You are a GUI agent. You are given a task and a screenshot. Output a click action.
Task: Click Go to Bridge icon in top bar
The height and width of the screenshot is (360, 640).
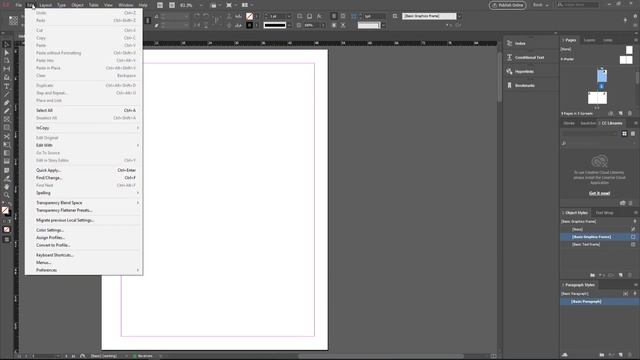(x=160, y=5)
